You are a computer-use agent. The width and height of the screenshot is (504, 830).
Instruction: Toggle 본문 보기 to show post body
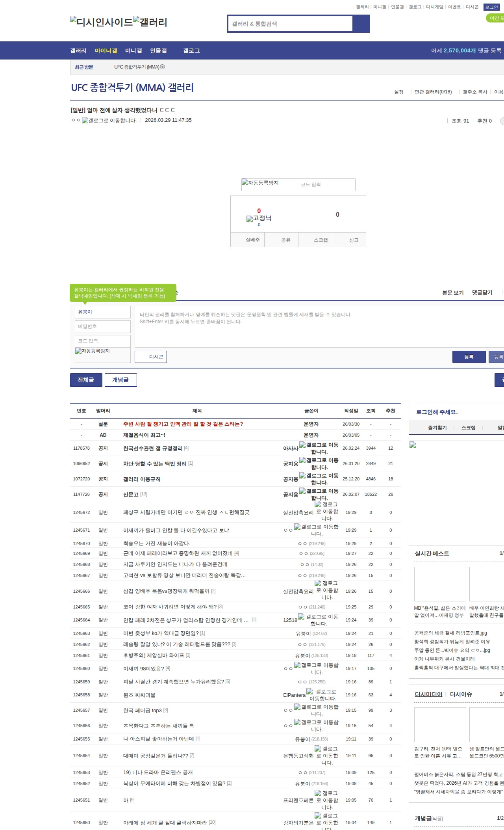[x=452, y=293]
